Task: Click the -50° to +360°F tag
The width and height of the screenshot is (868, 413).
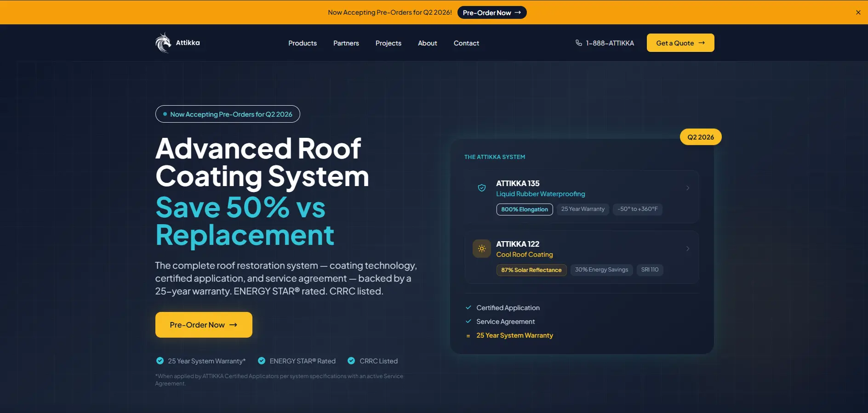Action: coord(638,209)
